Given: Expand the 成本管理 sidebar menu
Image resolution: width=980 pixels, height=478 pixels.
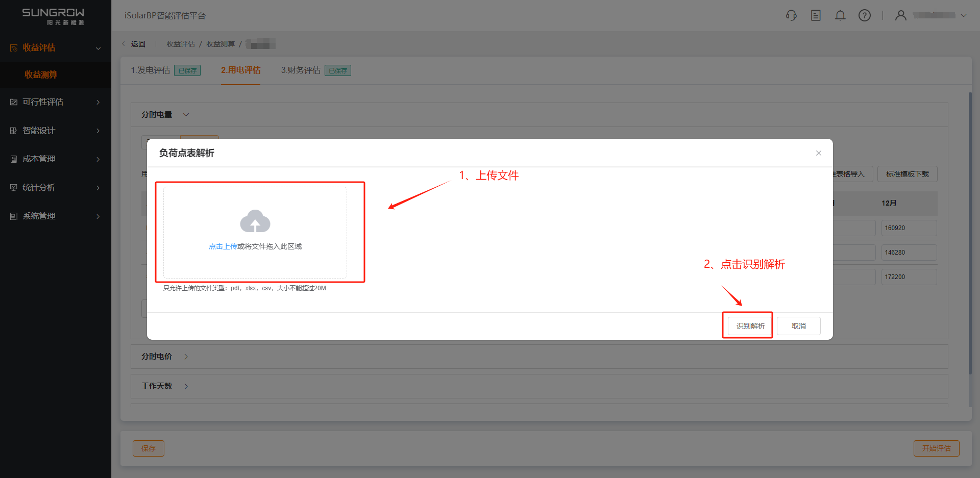Looking at the screenshot, I should pos(55,159).
